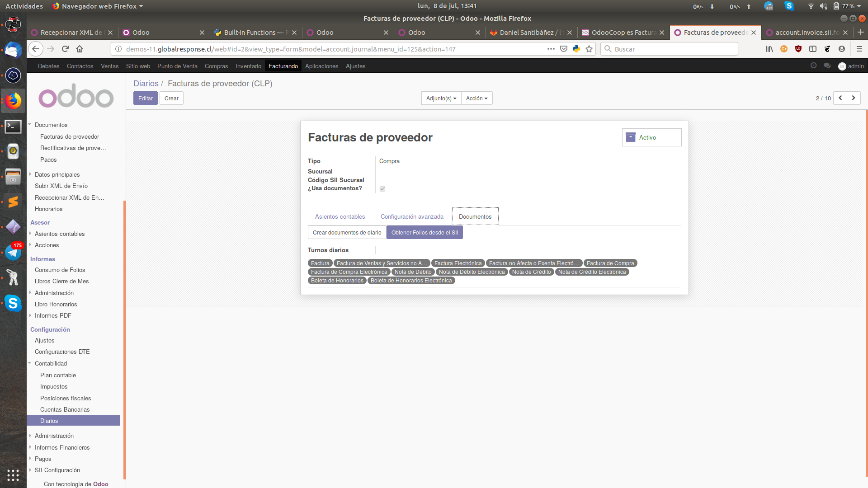Click the Editar button
The height and width of the screenshot is (488, 868).
pyautogui.click(x=145, y=98)
